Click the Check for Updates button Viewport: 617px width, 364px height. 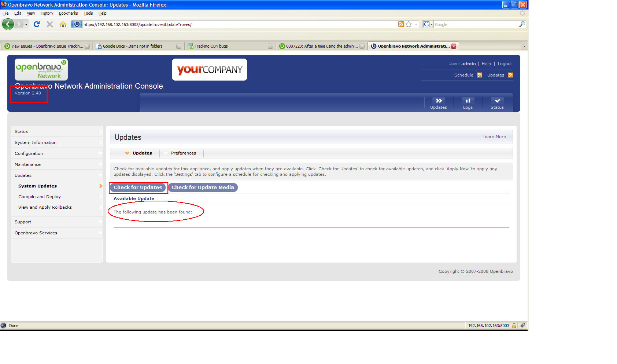point(138,187)
